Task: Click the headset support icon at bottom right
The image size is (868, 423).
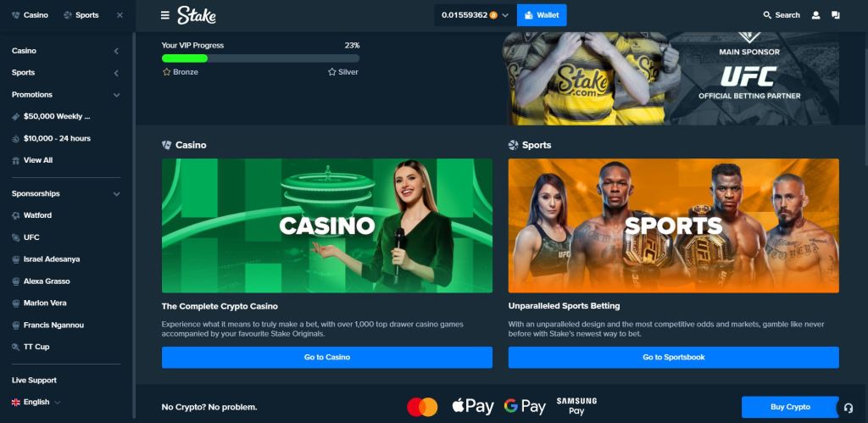Action: (x=848, y=408)
